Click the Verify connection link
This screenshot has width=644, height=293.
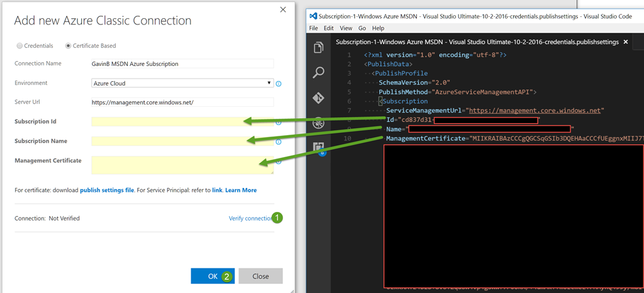250,218
